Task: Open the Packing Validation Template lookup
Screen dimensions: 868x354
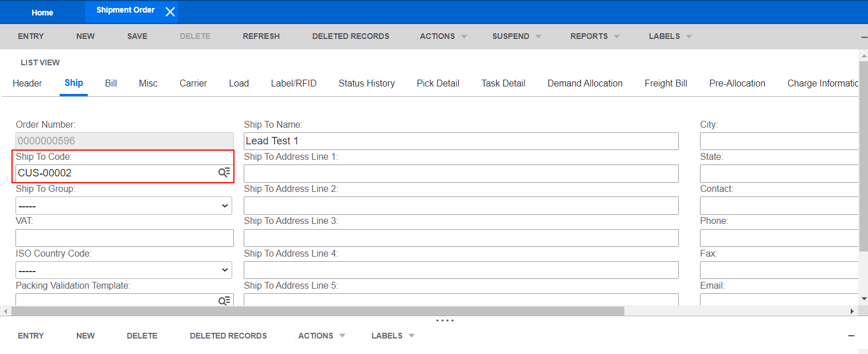Action: (x=224, y=299)
